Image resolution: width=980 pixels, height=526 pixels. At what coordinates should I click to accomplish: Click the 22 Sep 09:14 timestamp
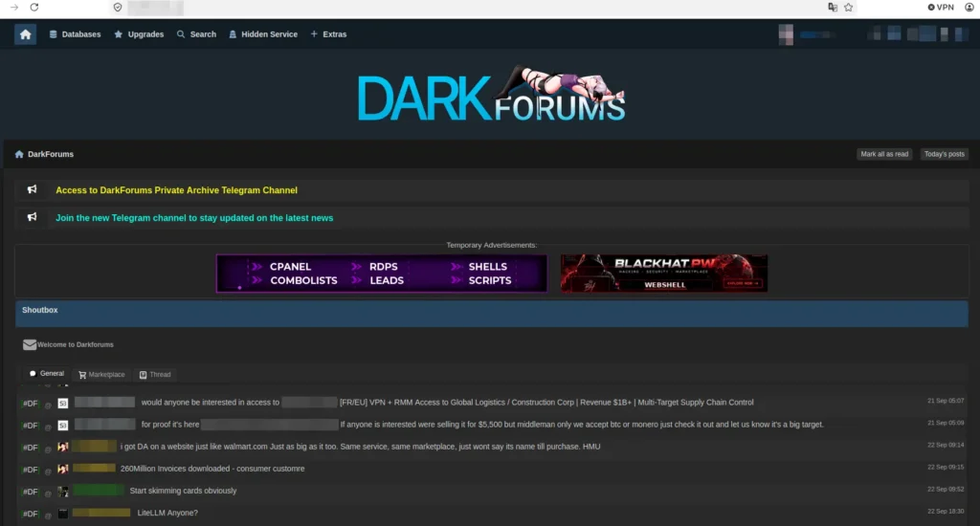pyautogui.click(x=946, y=446)
